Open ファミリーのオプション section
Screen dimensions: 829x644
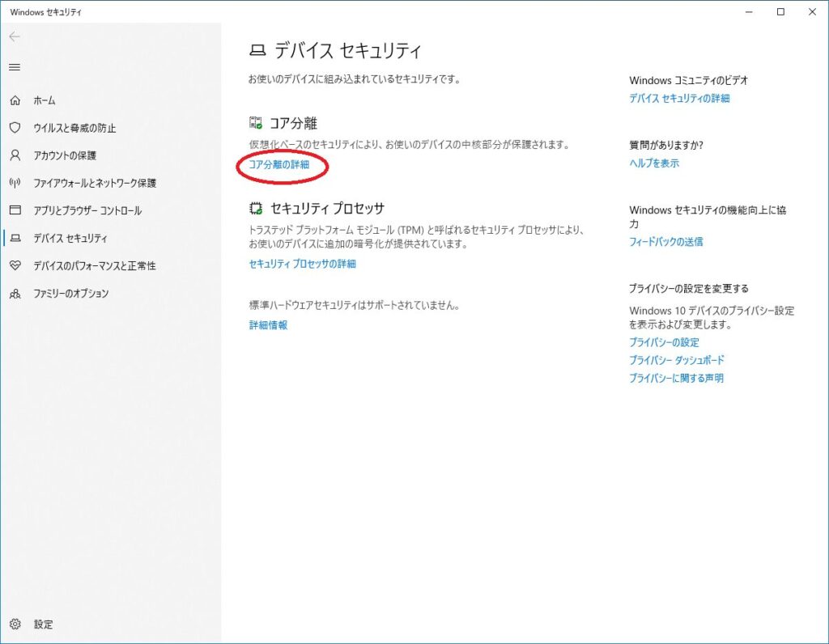pyautogui.click(x=71, y=293)
